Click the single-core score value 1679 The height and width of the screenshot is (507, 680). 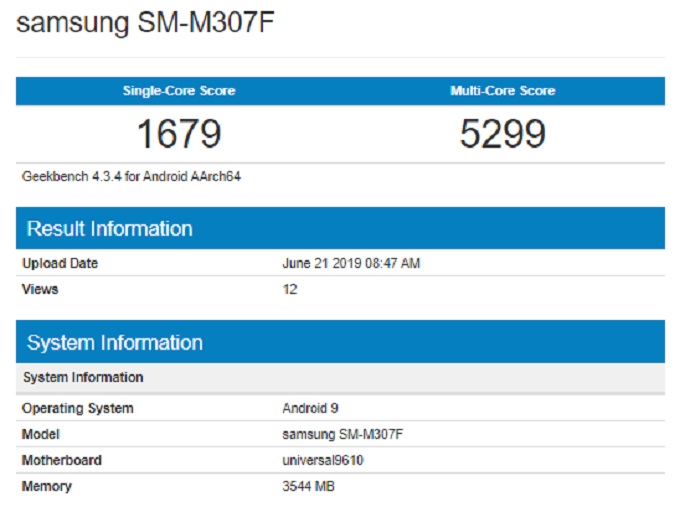click(178, 133)
